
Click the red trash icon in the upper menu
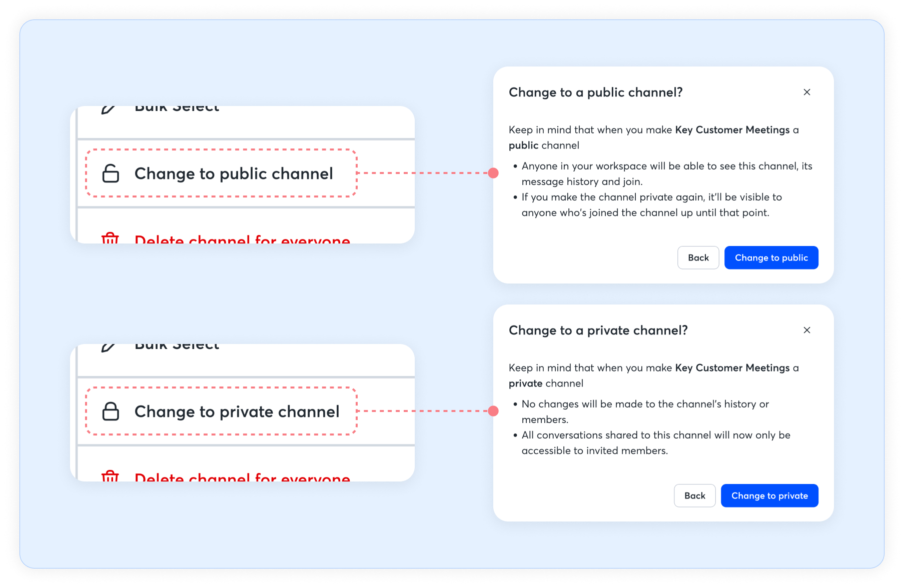(x=110, y=238)
